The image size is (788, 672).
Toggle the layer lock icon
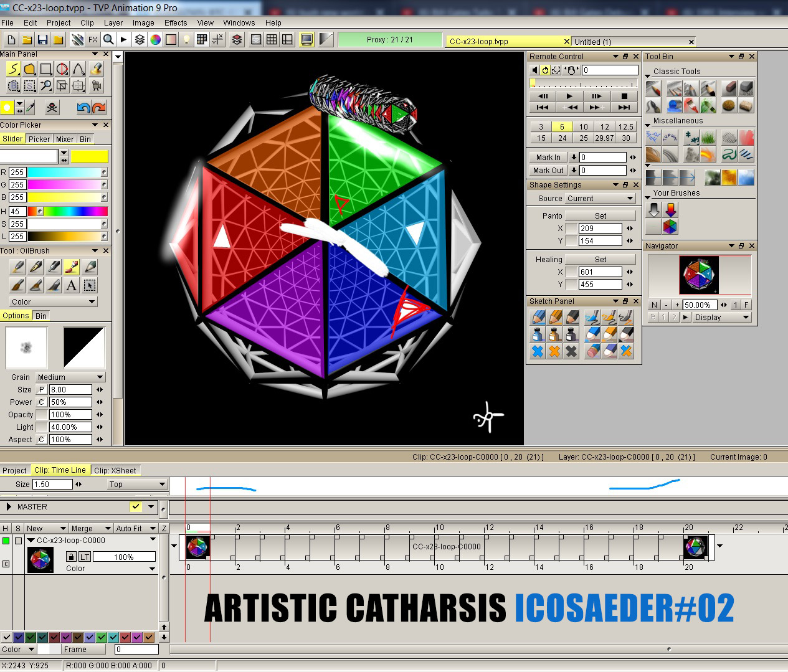(70, 557)
